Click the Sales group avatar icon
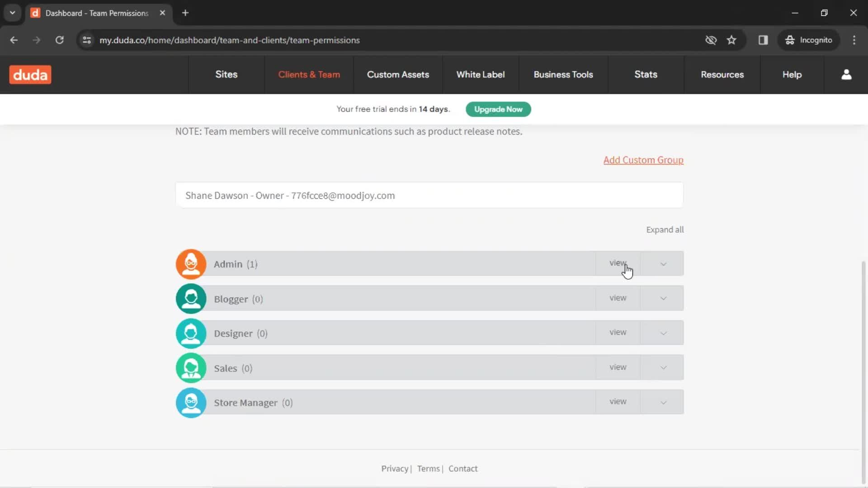868x488 pixels. coord(191,368)
